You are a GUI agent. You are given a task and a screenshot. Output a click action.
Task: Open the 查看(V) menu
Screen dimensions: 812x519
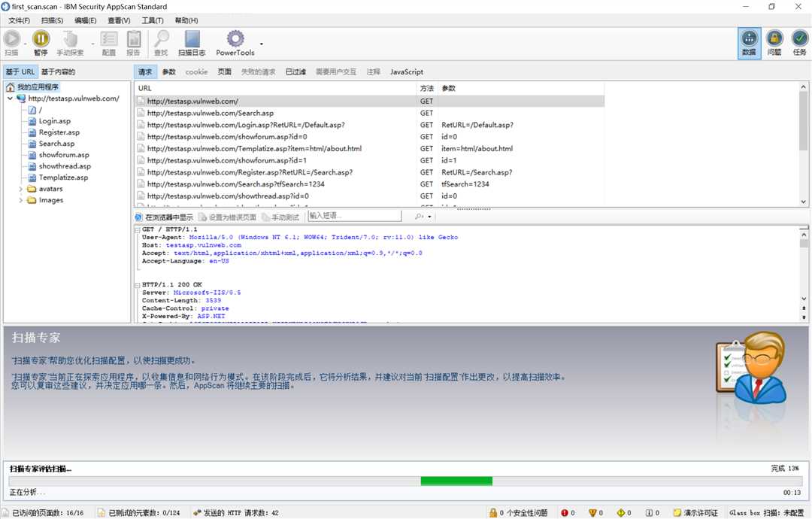[x=119, y=20]
